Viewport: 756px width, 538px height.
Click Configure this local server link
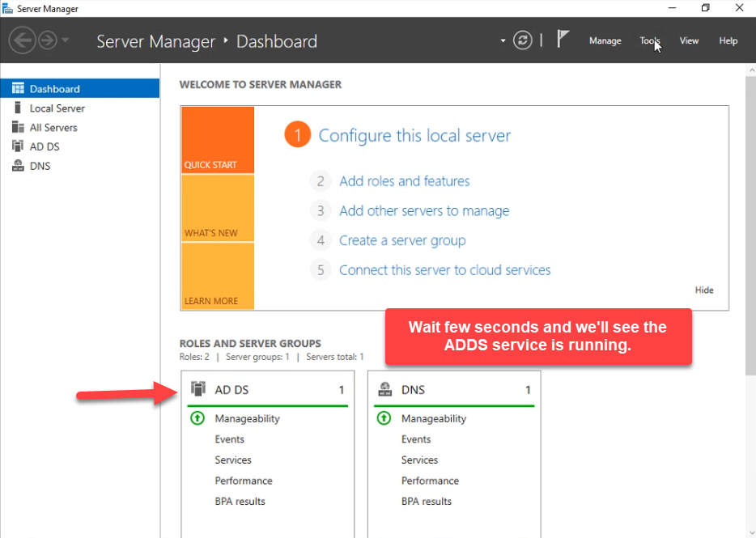[x=414, y=135]
